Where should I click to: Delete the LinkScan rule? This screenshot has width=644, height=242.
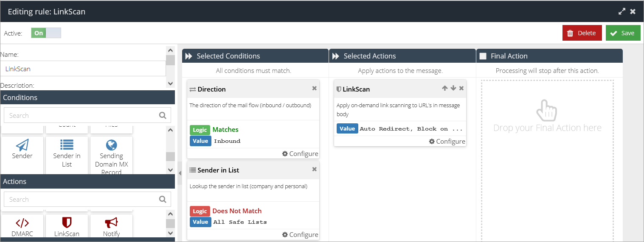582,33
